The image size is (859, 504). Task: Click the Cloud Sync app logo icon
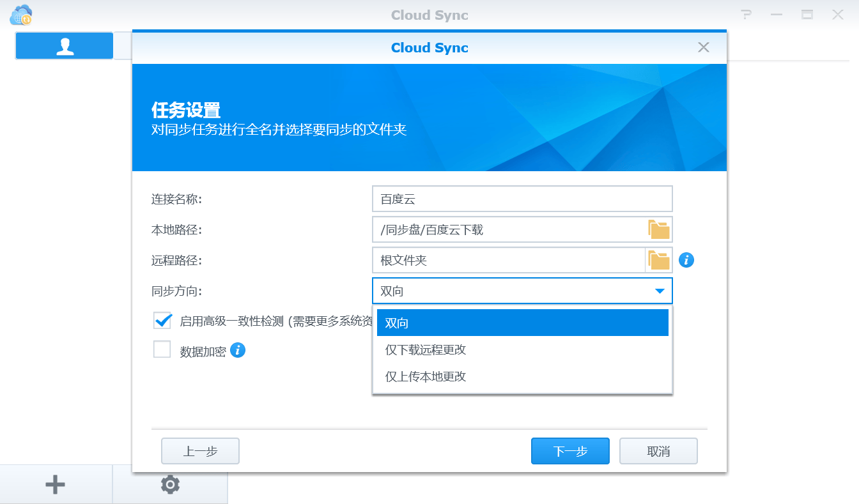(x=21, y=15)
